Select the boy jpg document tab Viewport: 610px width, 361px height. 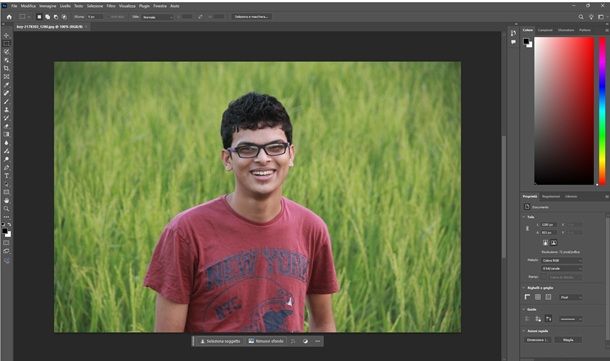point(50,27)
